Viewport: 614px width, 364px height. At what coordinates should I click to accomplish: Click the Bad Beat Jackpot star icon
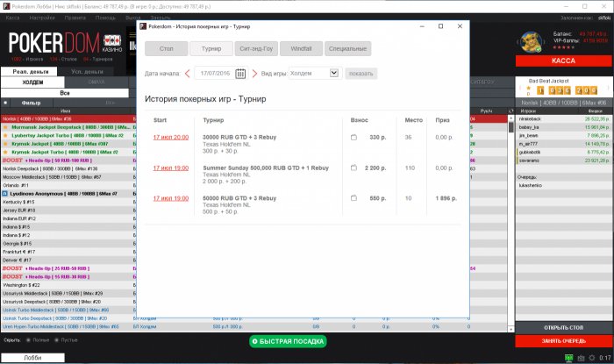pos(529,88)
